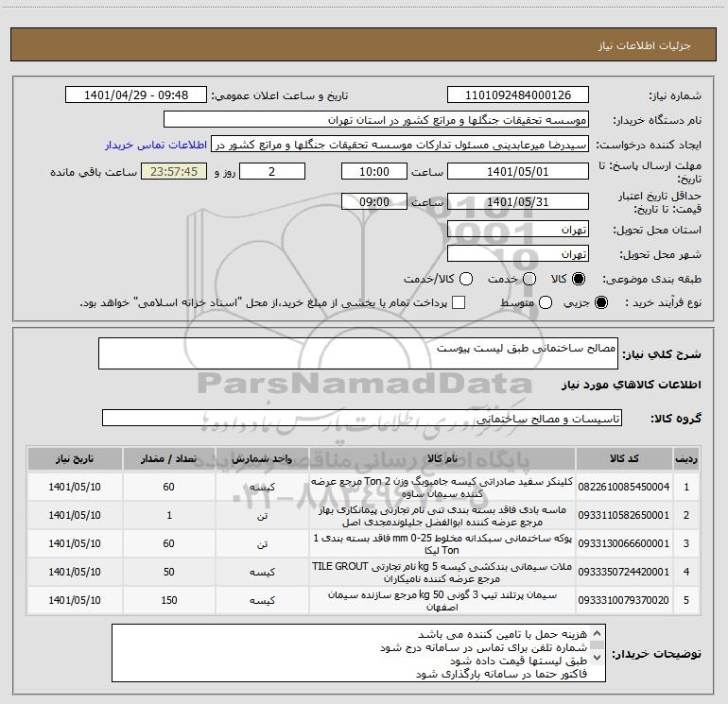Screen dimensions: 728x704
Task: Click the delivery city field تهران
Action: coord(518,254)
